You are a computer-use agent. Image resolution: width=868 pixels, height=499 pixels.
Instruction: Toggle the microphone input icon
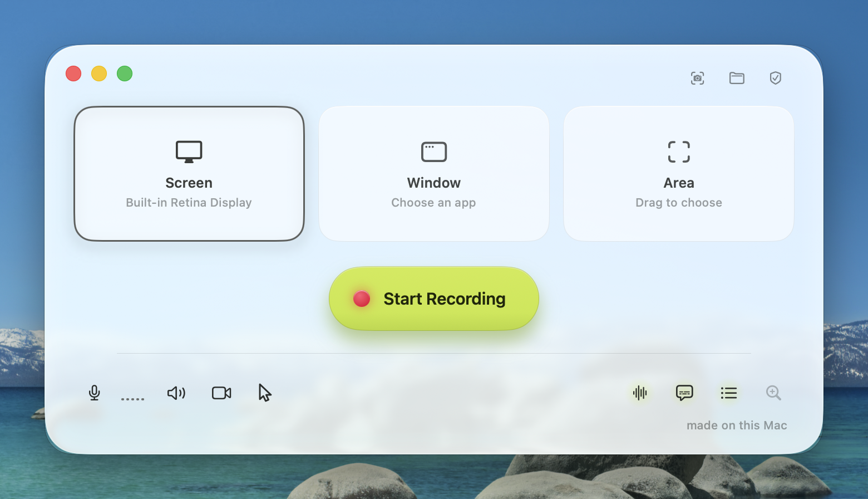95,393
